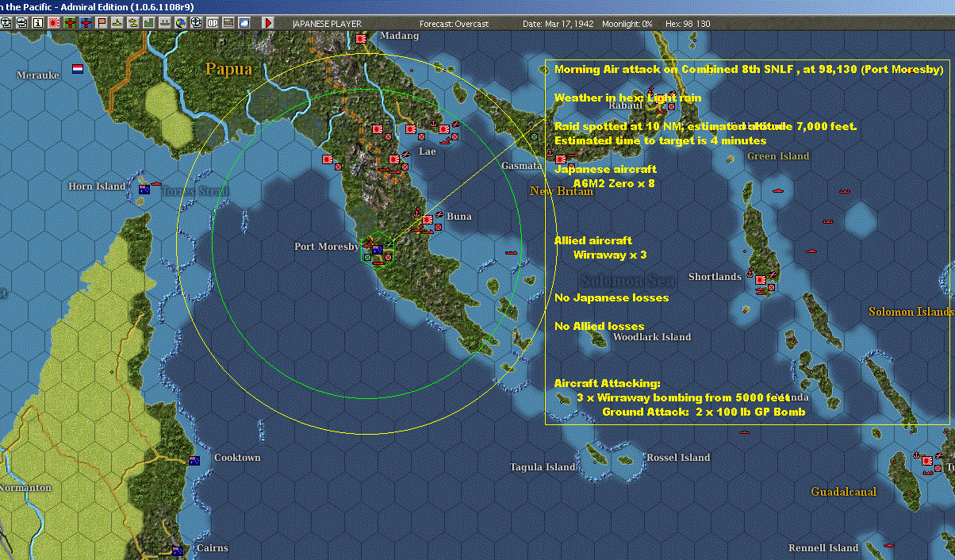Select the Japanese flag base near Gasmata
955x560 pixels.
(x=561, y=159)
